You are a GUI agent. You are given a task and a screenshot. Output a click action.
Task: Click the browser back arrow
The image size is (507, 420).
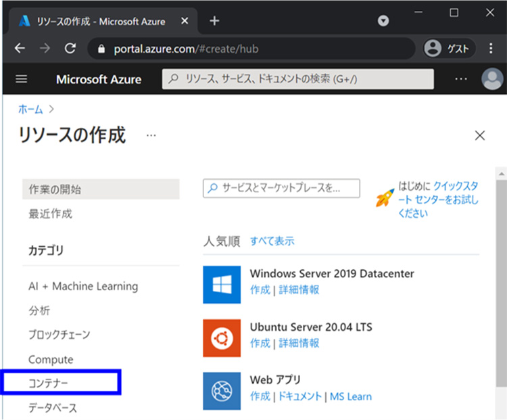[x=20, y=48]
